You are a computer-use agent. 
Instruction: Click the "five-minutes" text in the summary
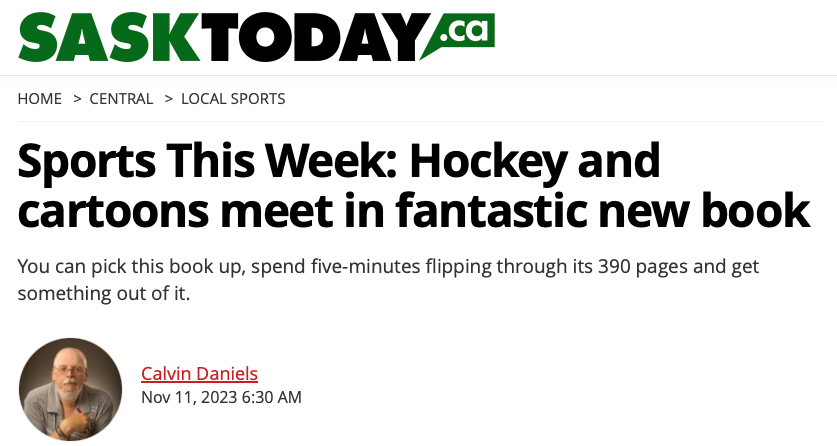coord(366,266)
